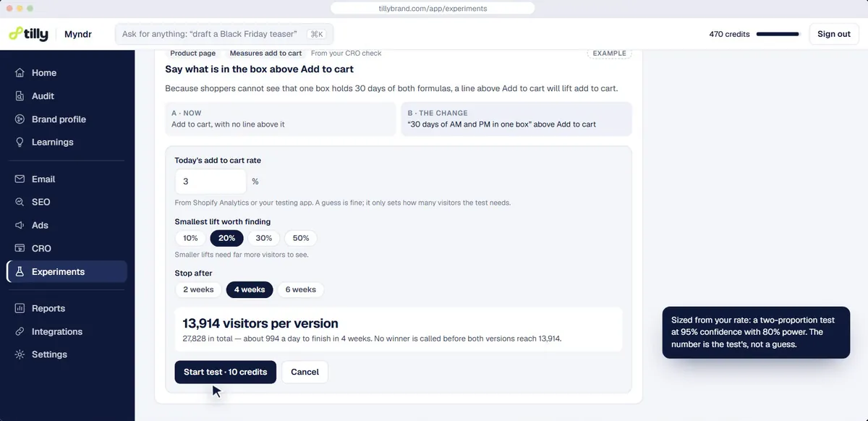Viewport: 868px width, 421px height.
Task: Click the Home sidebar icon
Action: coord(20,73)
